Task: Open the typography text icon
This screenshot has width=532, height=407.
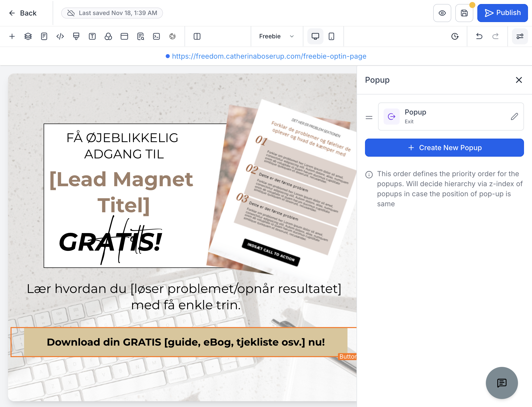Action: (92, 36)
